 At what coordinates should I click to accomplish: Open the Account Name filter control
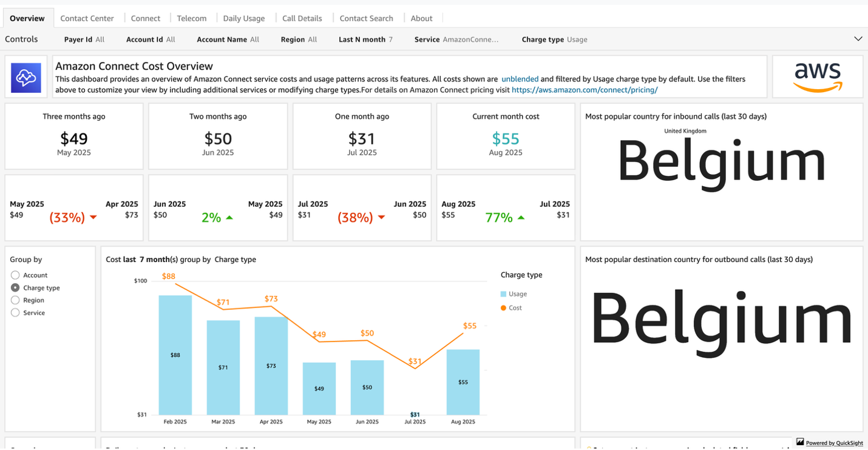(x=228, y=39)
